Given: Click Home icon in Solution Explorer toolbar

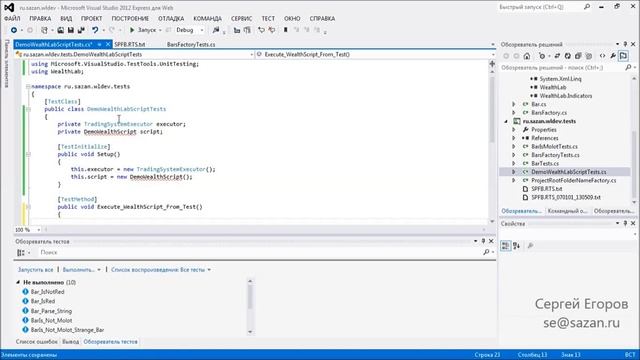Looking at the screenshot, I should tap(527, 56).
